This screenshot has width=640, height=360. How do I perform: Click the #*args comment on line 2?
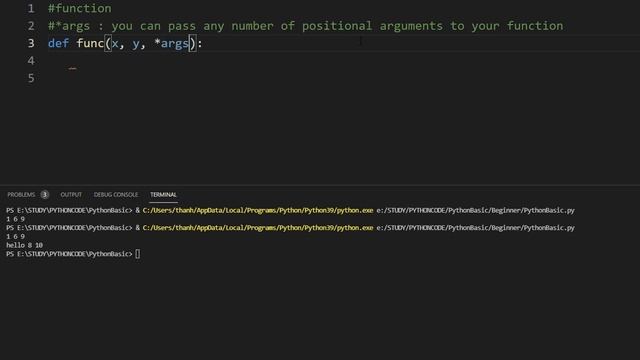(x=305, y=26)
